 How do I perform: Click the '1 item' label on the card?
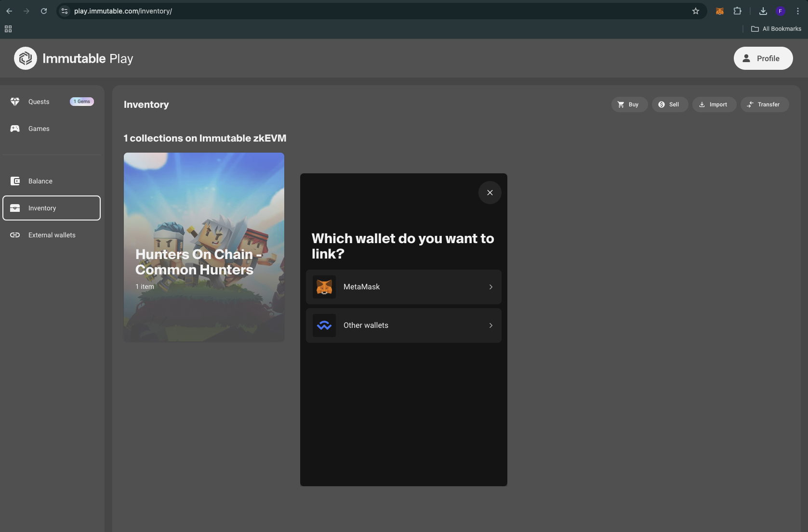145,286
